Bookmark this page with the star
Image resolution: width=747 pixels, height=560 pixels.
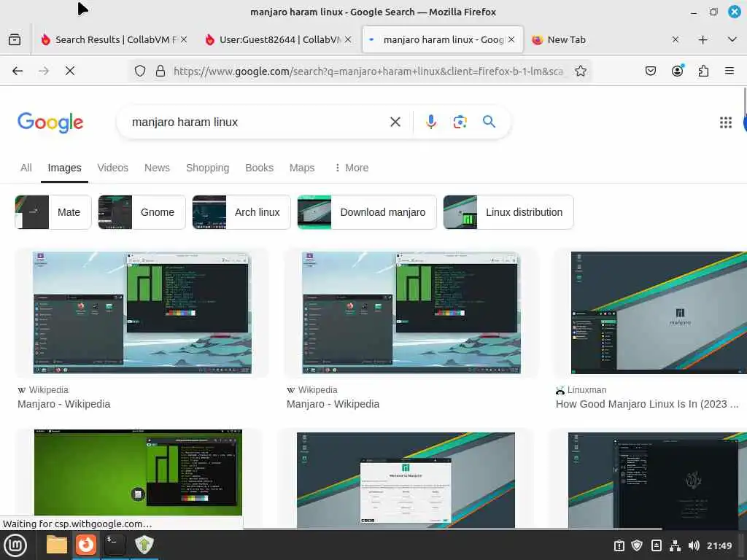pos(580,71)
